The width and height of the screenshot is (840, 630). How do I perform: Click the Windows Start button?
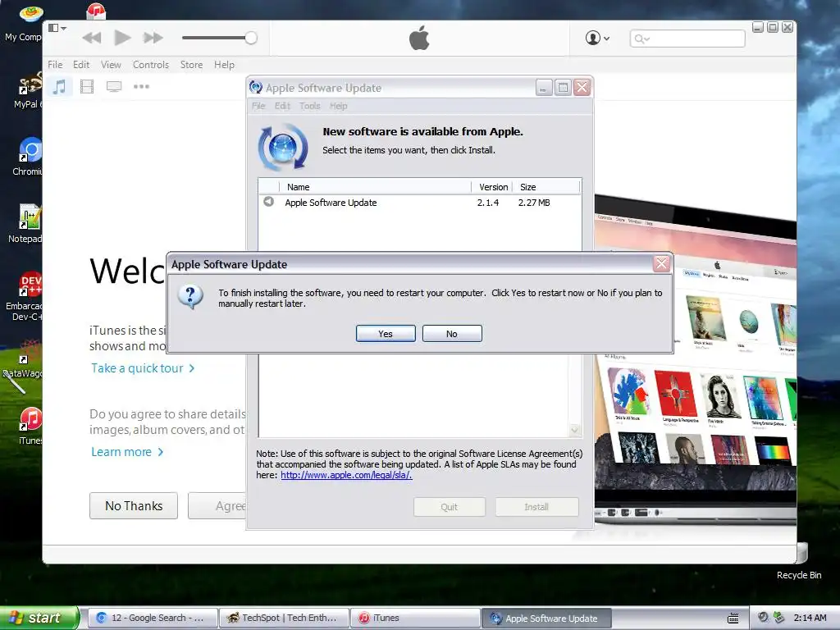coord(39,618)
